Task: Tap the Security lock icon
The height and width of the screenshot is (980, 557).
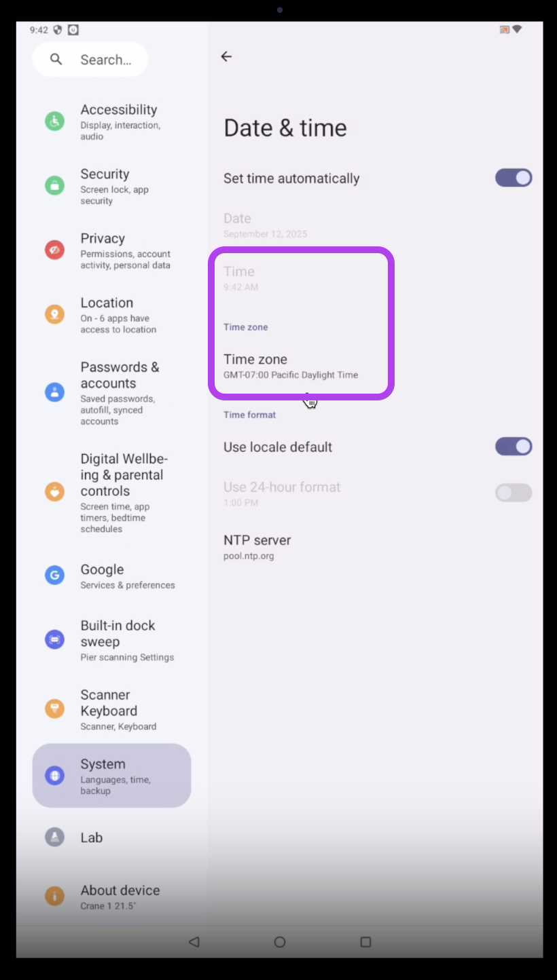Action: pos(54,185)
